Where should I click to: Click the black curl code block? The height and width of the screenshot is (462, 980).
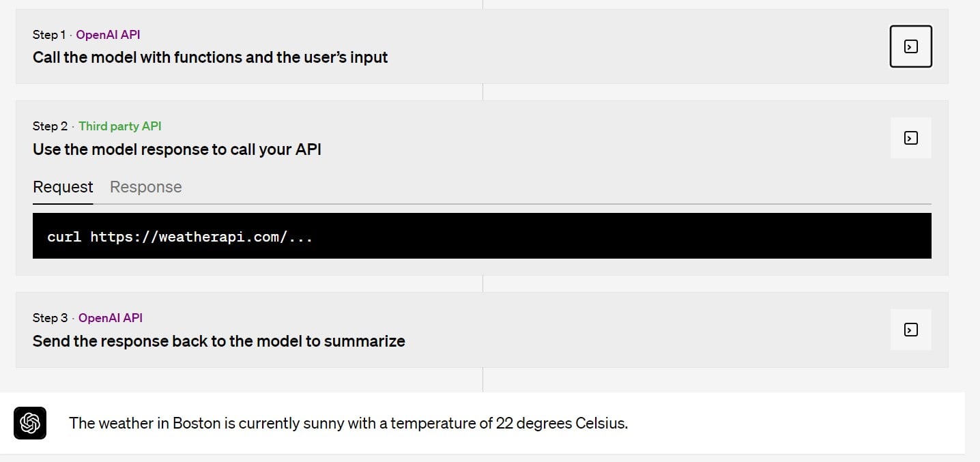point(482,235)
